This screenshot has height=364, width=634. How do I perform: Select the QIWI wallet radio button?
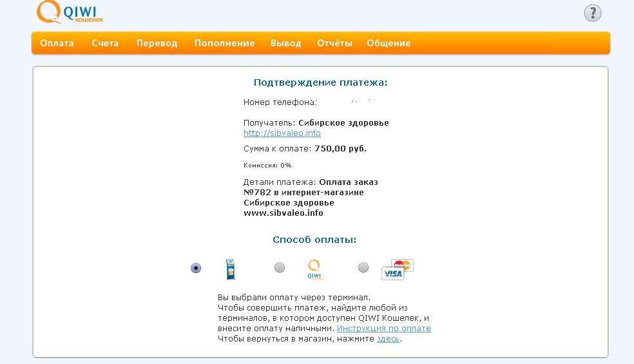[x=280, y=267]
